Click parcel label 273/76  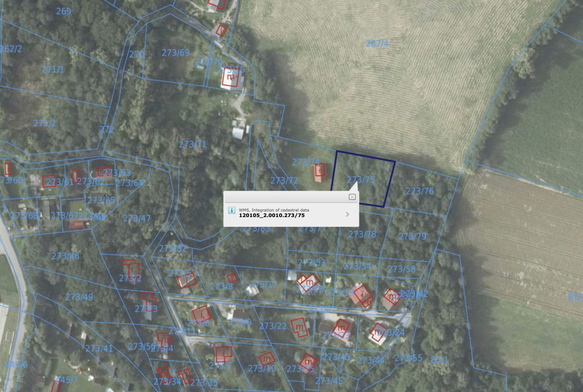click(x=419, y=191)
